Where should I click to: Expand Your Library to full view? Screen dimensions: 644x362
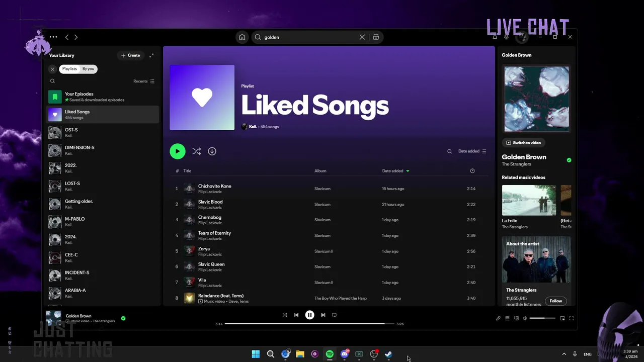pyautogui.click(x=151, y=55)
